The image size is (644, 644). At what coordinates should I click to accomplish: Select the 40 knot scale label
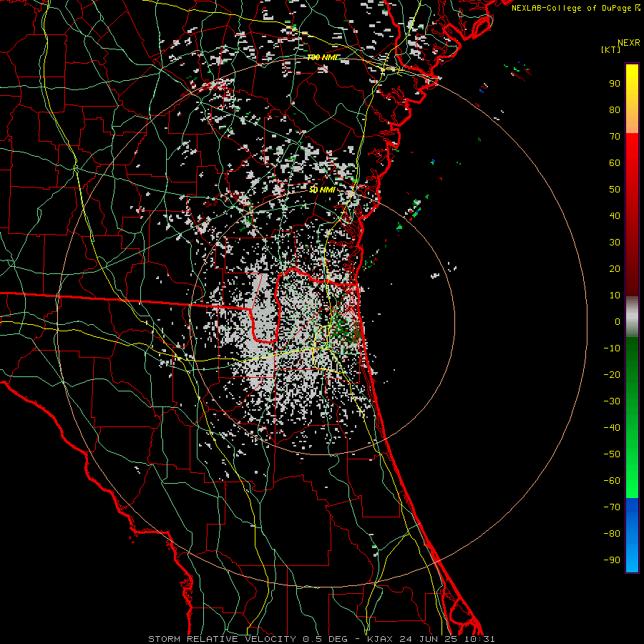pyautogui.click(x=615, y=215)
